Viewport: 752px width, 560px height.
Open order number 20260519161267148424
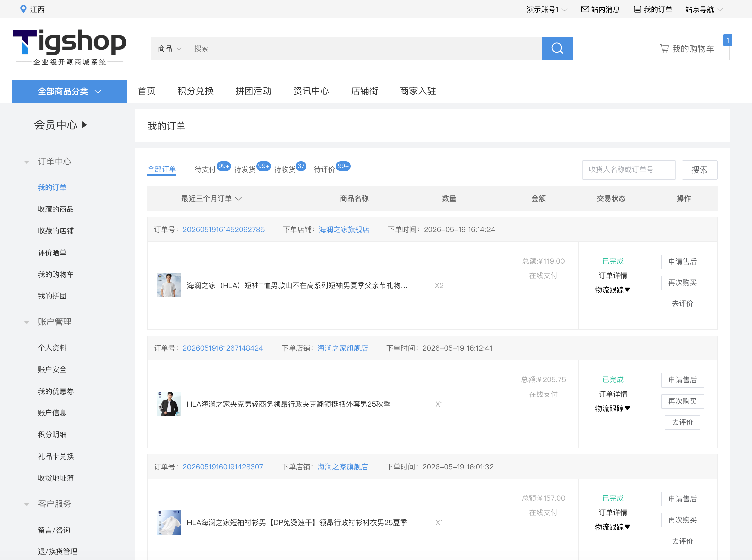tap(223, 348)
